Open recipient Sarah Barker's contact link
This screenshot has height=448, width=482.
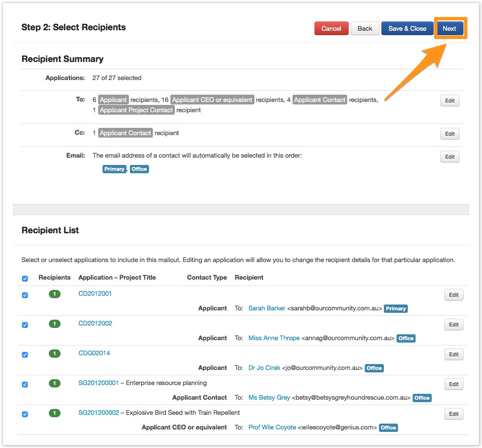pos(267,308)
